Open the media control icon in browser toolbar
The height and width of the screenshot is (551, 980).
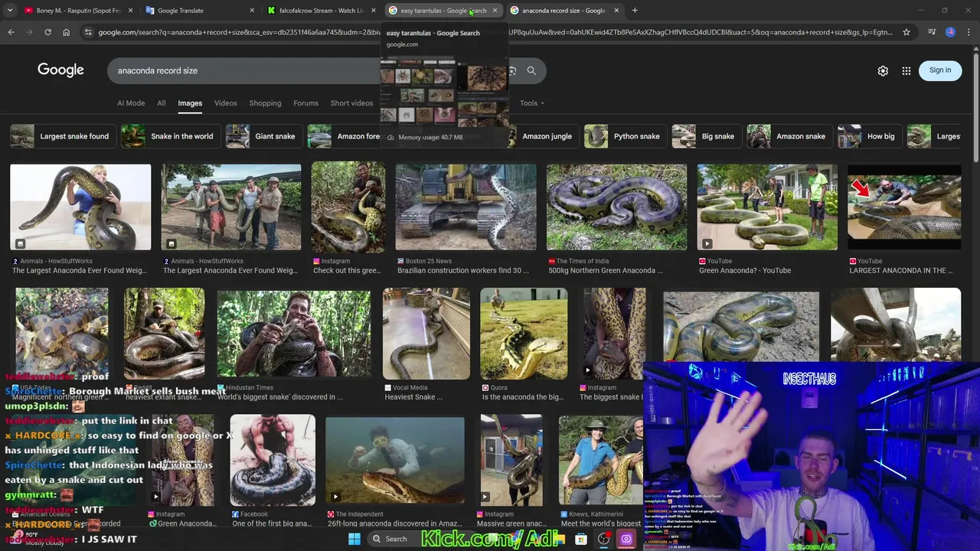[x=932, y=32]
